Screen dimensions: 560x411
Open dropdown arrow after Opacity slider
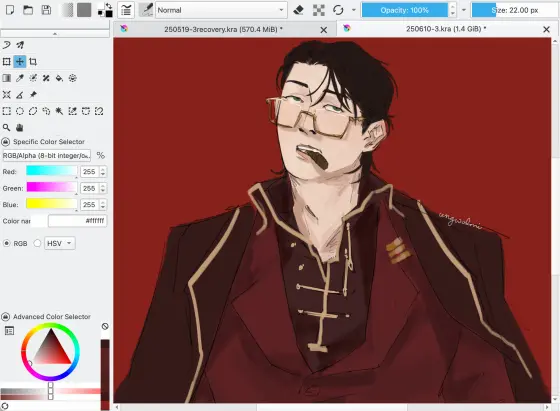[464, 10]
